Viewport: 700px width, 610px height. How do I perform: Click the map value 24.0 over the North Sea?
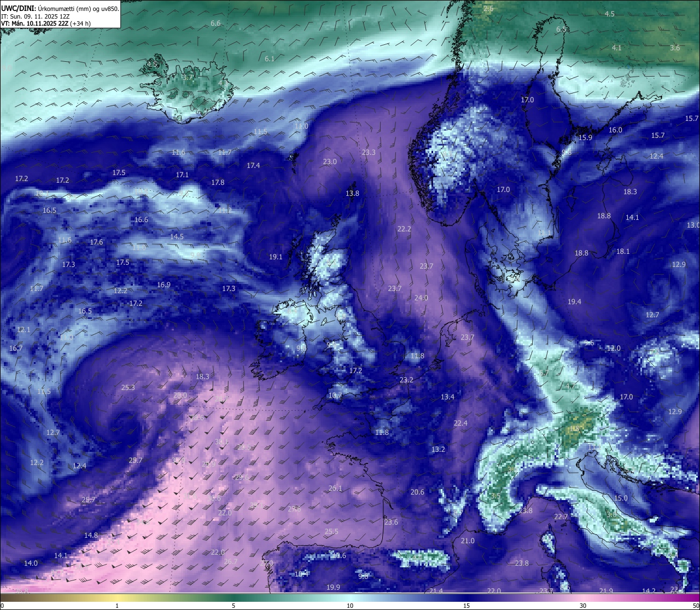(421, 298)
